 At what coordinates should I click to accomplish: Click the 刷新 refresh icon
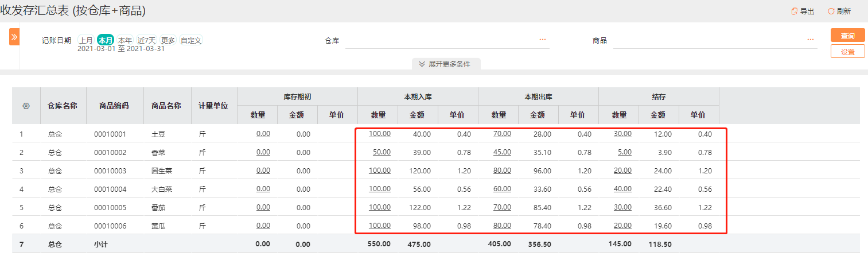click(831, 11)
